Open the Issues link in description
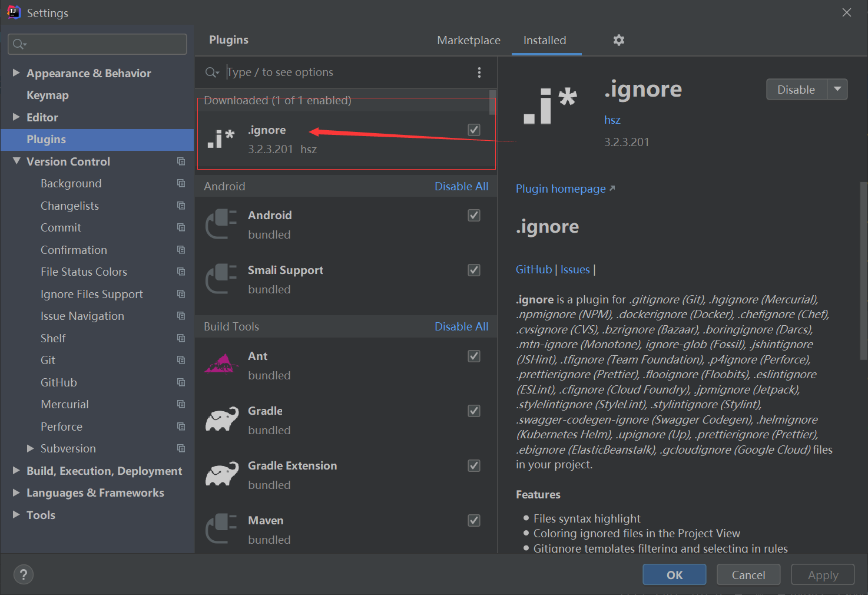The width and height of the screenshot is (868, 595). [x=575, y=269]
